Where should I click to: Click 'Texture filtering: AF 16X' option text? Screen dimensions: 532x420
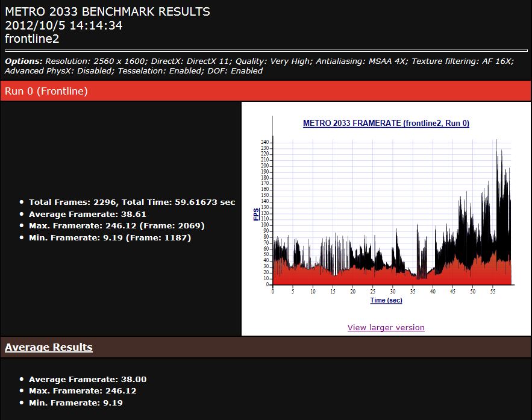pos(462,61)
